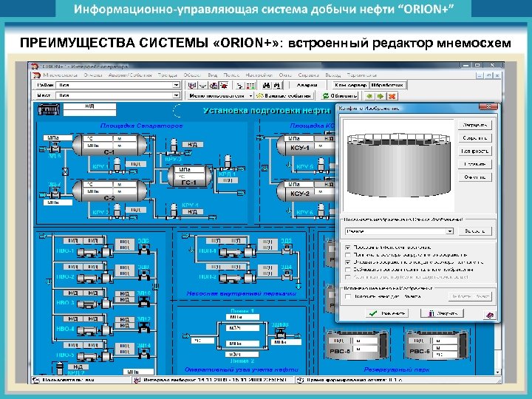Viewport: 532px width, 399px height.
Task: Select tank РВС-6 in Резервуарный парк
Action: 437,344
